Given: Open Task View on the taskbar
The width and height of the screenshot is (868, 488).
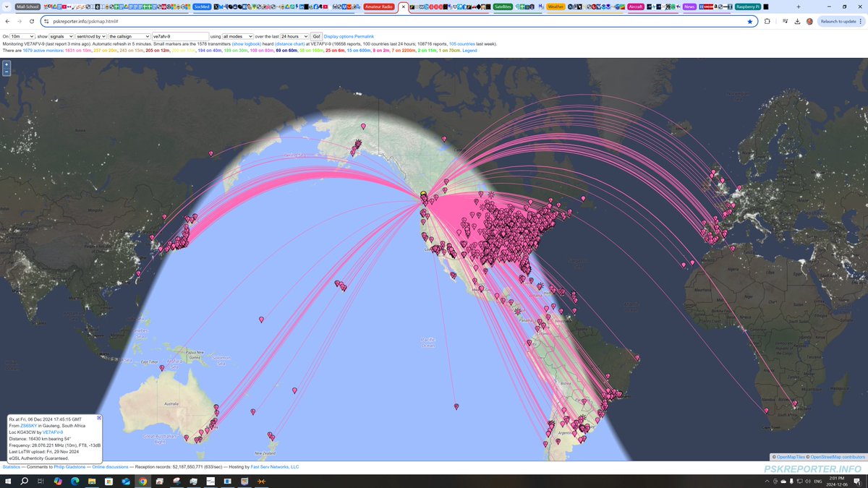Looking at the screenshot, I should [x=41, y=481].
